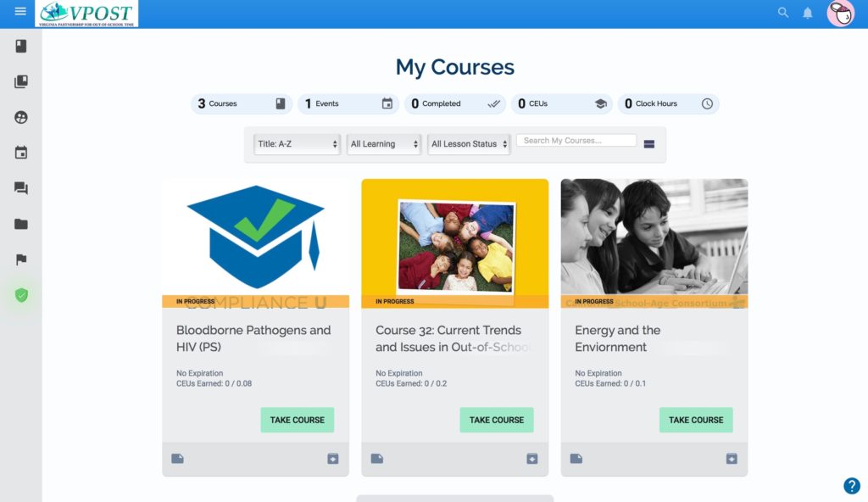Click CEUs Earned: 0 / 0.1 text
The image size is (868, 502).
coord(610,383)
